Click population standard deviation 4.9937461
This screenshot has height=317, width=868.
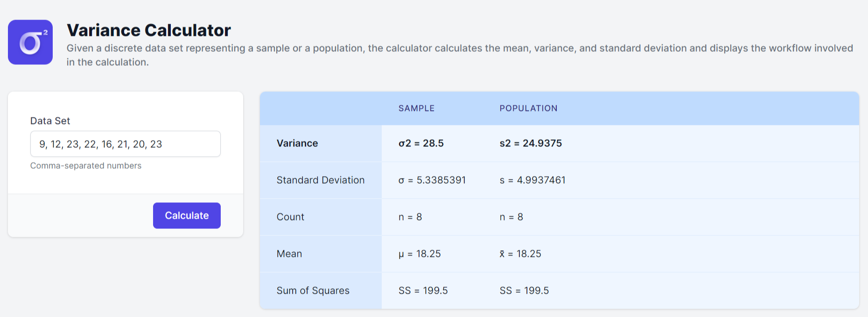tap(532, 180)
